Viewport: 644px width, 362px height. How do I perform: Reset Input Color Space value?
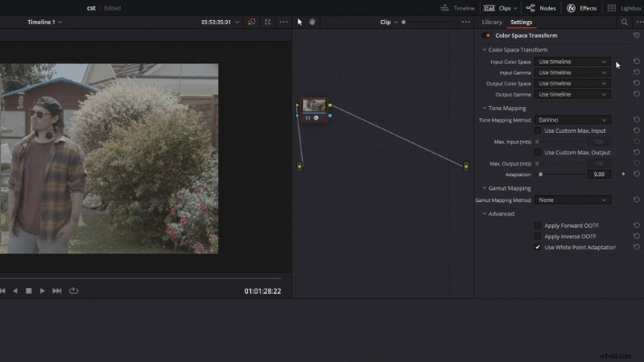(637, 62)
